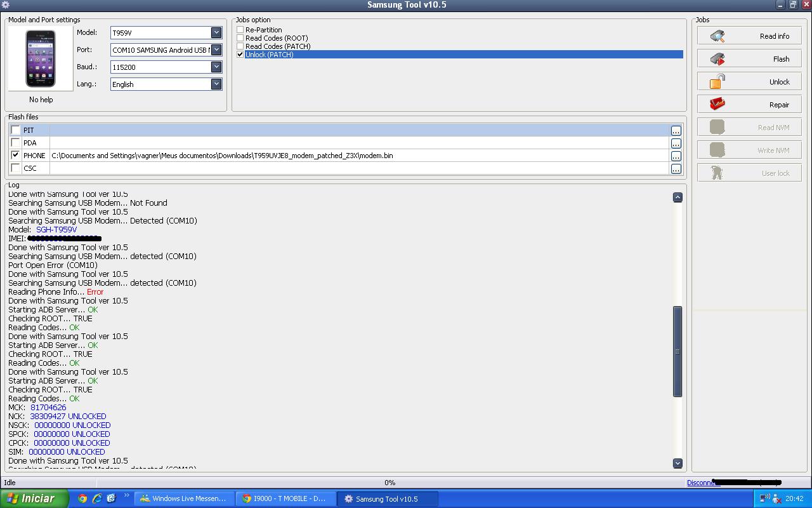The width and height of the screenshot is (812, 508).
Task: Click the Repair button
Action: click(749, 105)
